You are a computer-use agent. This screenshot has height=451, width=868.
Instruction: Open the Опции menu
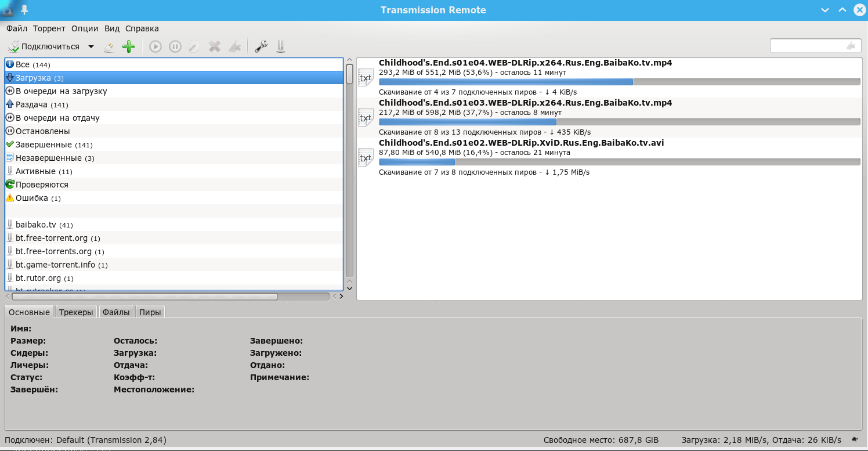(x=85, y=28)
